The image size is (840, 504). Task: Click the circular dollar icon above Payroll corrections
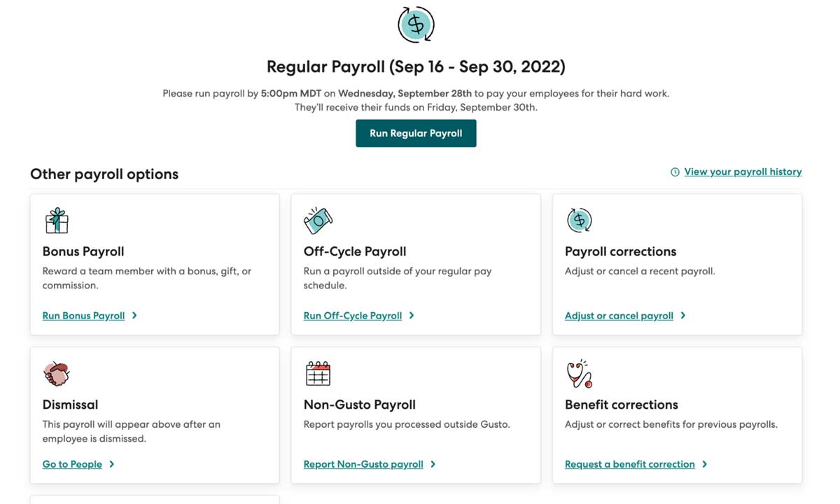pos(579,220)
